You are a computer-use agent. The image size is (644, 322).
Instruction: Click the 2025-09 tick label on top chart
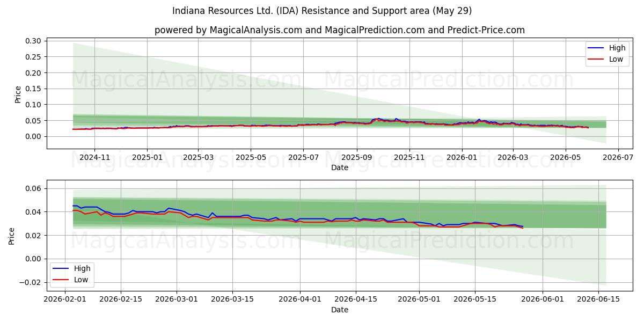point(357,158)
